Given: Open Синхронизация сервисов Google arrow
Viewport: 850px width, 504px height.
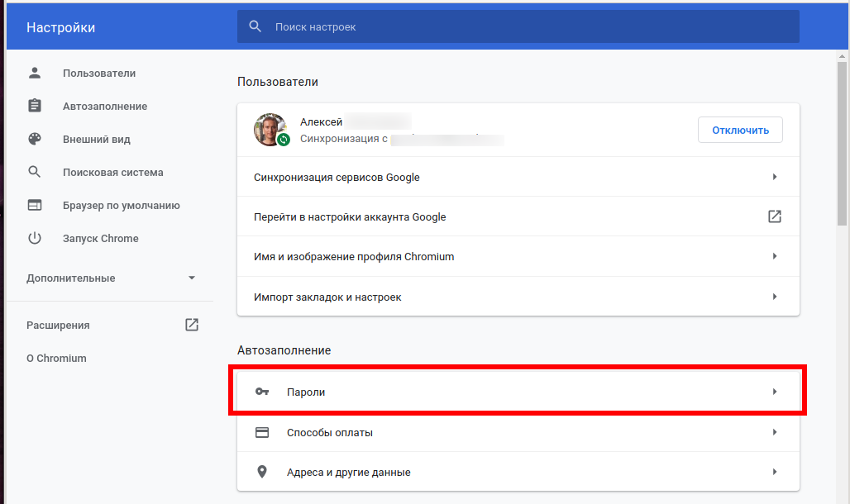Looking at the screenshot, I should [x=775, y=177].
